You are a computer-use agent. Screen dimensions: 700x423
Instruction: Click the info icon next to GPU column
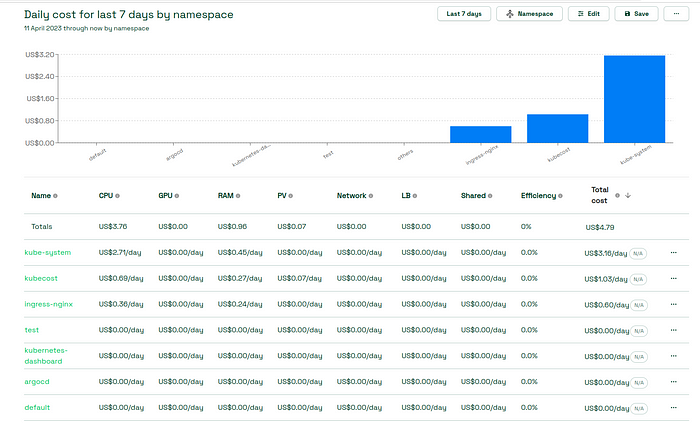coord(177,196)
